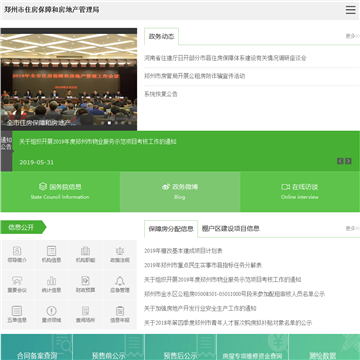
Task: Open 郑州市金水区公租房 人员名单公示
Action: pyautogui.click(x=234, y=294)
